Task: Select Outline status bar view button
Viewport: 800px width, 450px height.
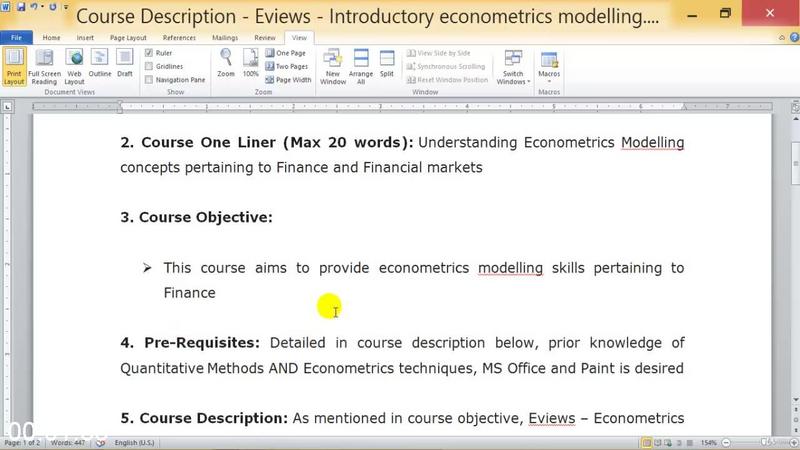Action: coord(679,443)
